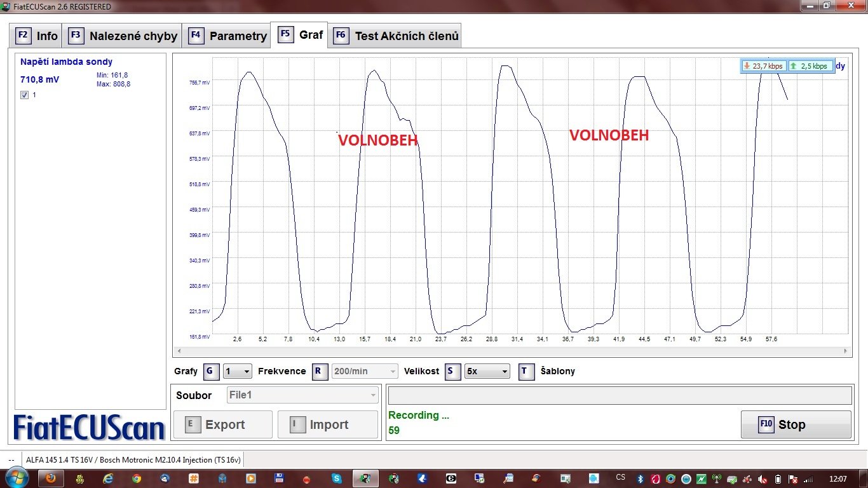Open the Soubor File1 combo box

303,395
